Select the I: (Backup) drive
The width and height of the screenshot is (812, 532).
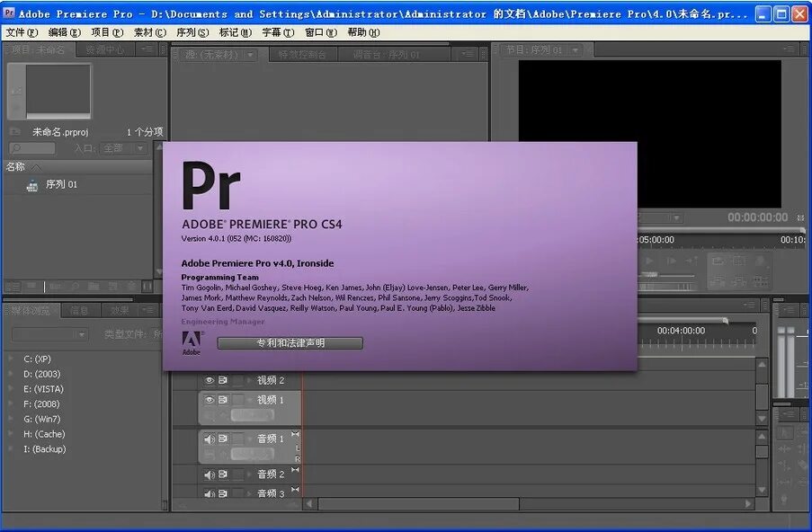[x=45, y=448]
